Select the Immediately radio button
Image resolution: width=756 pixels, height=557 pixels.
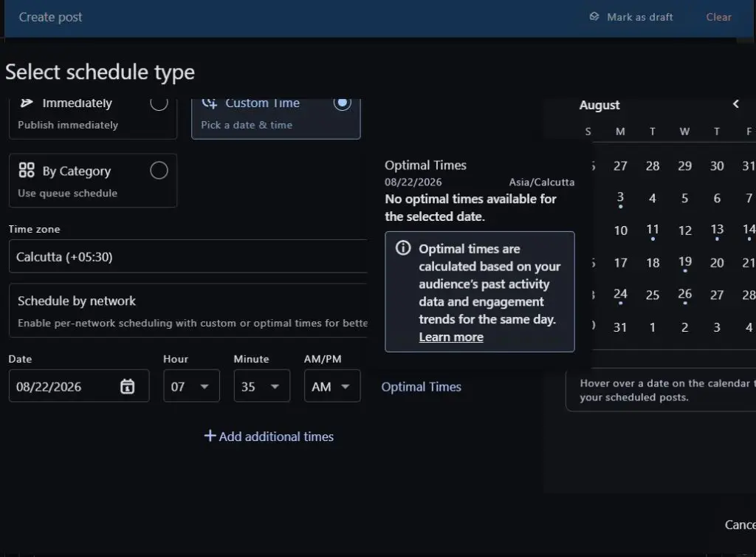(x=159, y=103)
